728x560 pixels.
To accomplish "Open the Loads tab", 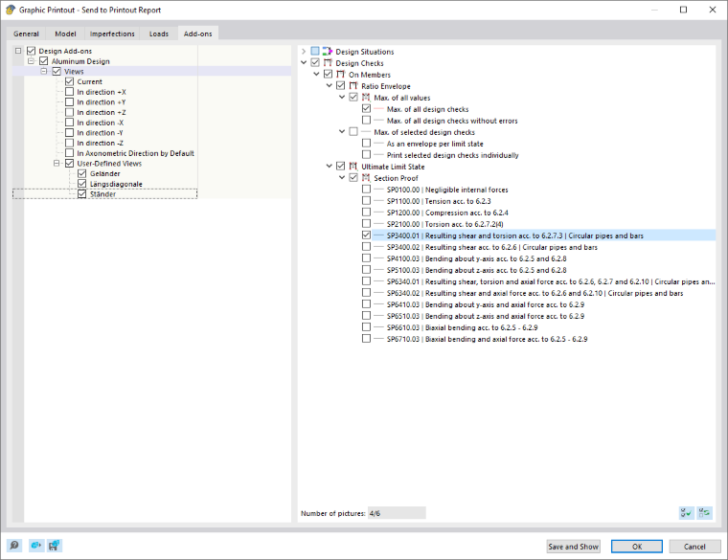I will click(159, 34).
